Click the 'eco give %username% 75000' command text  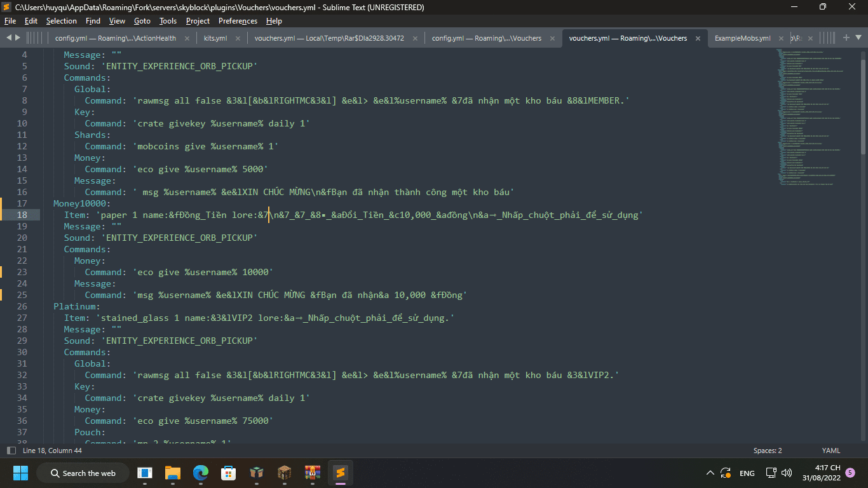click(x=203, y=421)
